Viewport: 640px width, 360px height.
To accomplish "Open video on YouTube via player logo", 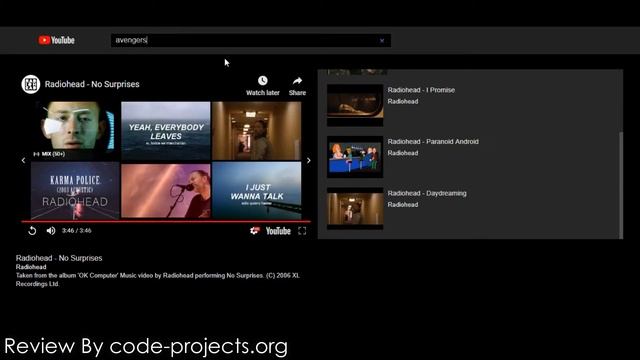I will (278, 231).
